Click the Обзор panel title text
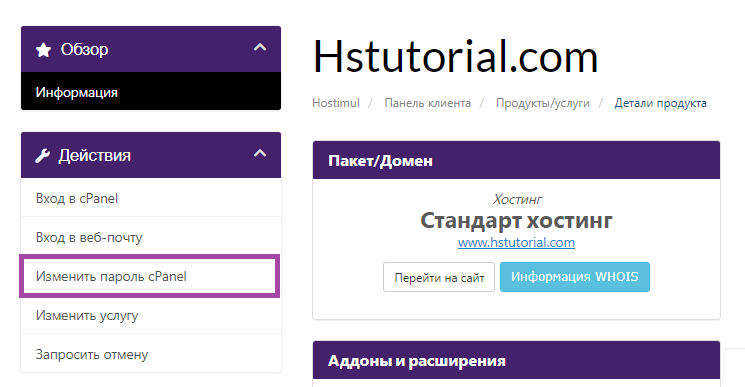745x387 pixels. point(84,49)
